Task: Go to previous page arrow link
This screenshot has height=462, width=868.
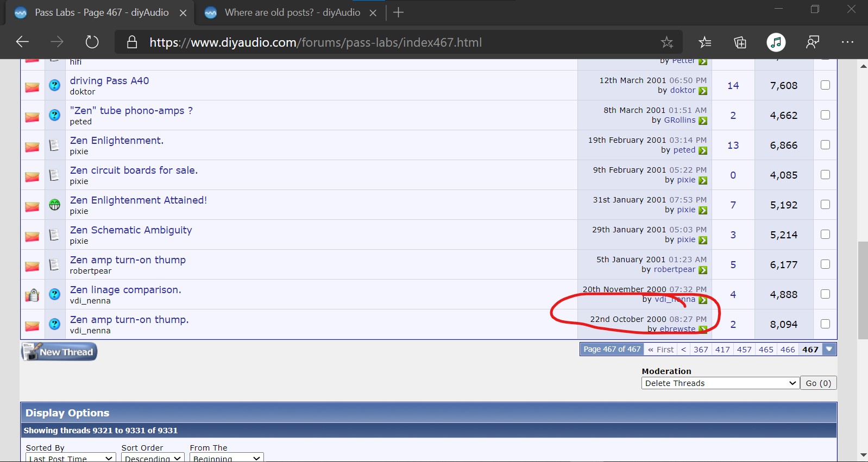Action: [x=683, y=350]
